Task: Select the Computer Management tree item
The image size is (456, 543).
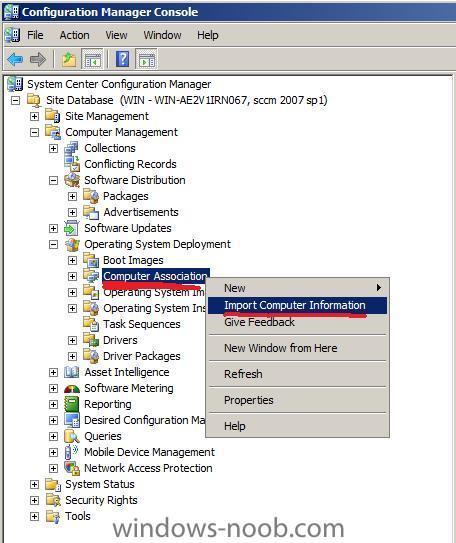Action: (x=121, y=132)
